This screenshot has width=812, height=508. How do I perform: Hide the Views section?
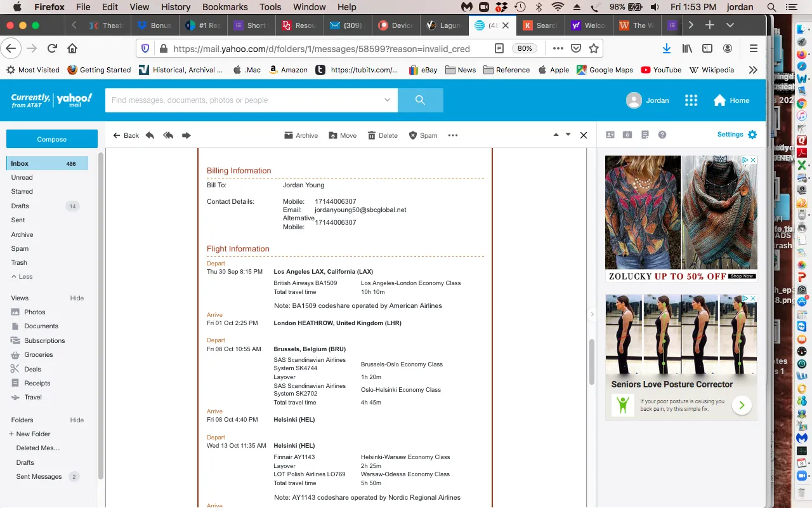pyautogui.click(x=77, y=298)
